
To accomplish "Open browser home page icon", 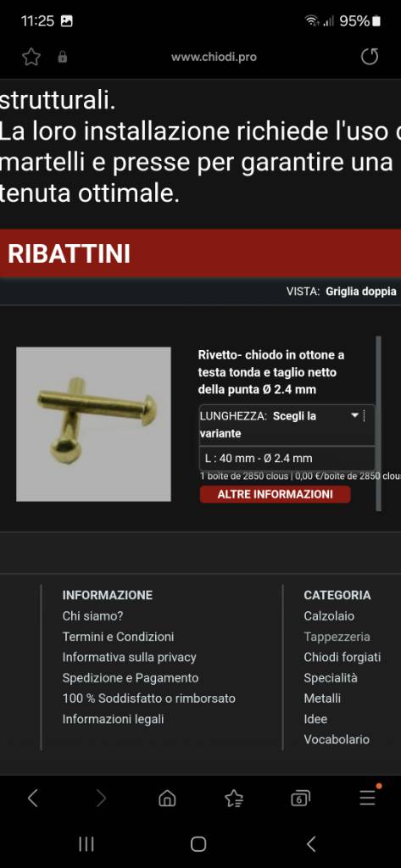I will tap(167, 798).
